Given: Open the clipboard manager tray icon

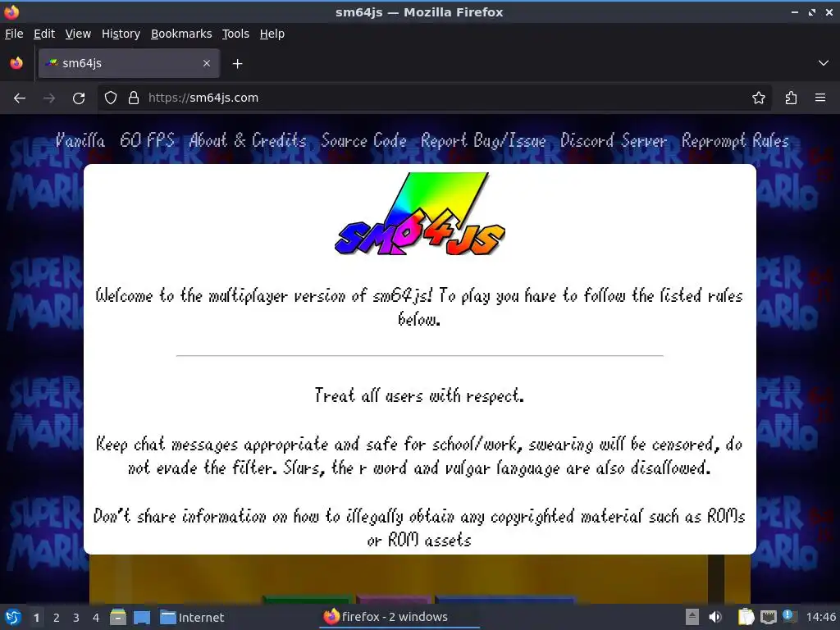Looking at the screenshot, I should tap(746, 617).
